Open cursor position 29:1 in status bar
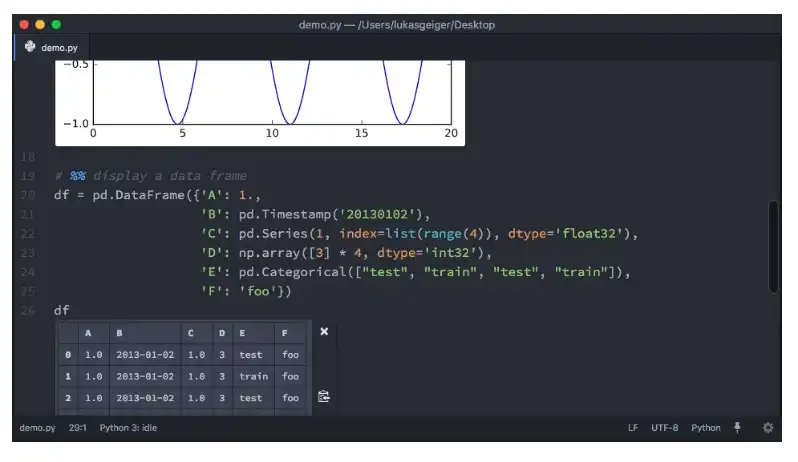This screenshot has height=462, width=798. click(x=77, y=428)
